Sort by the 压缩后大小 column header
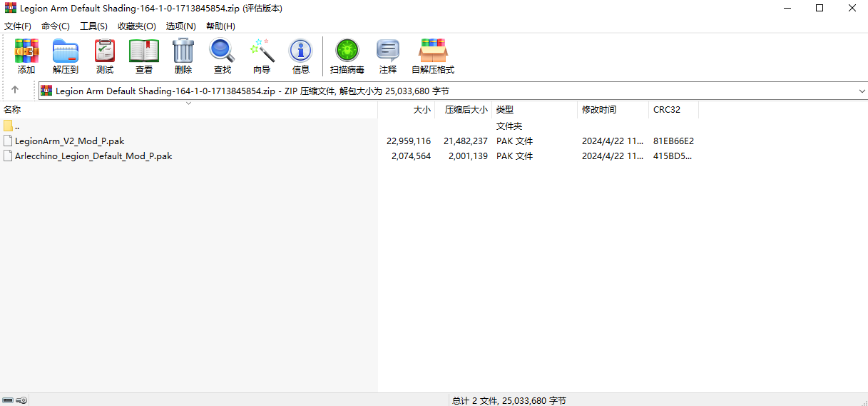 coord(464,110)
